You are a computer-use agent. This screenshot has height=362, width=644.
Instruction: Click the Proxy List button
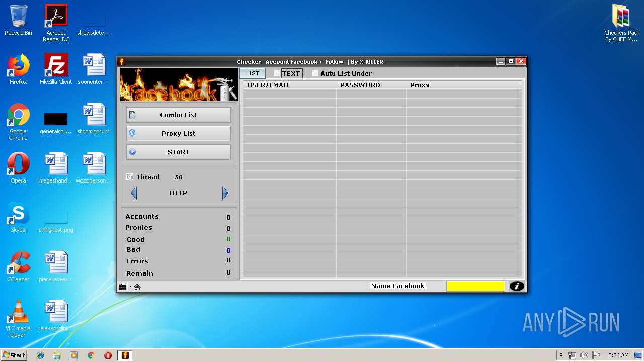point(179,133)
